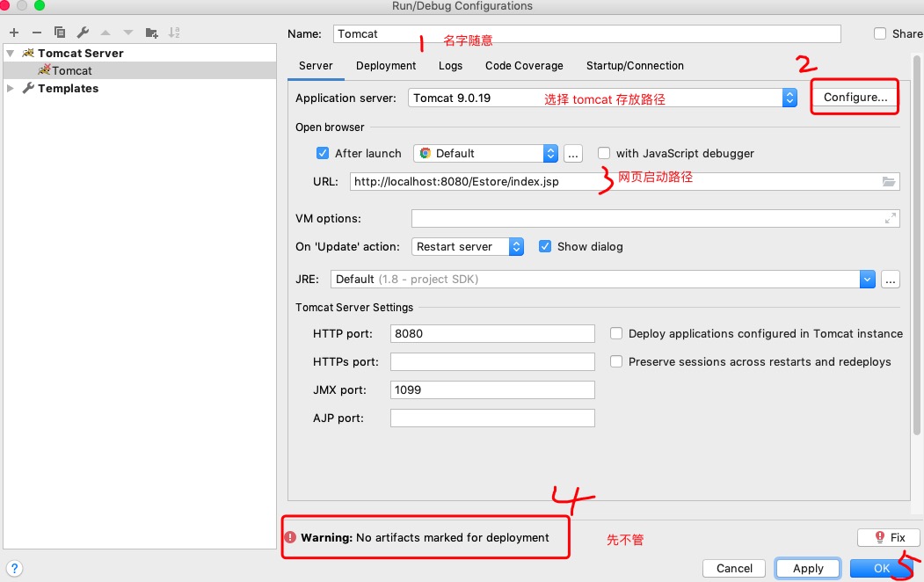Image resolution: width=924 pixels, height=582 pixels.
Task: Click the help question mark icon
Action: (14, 568)
